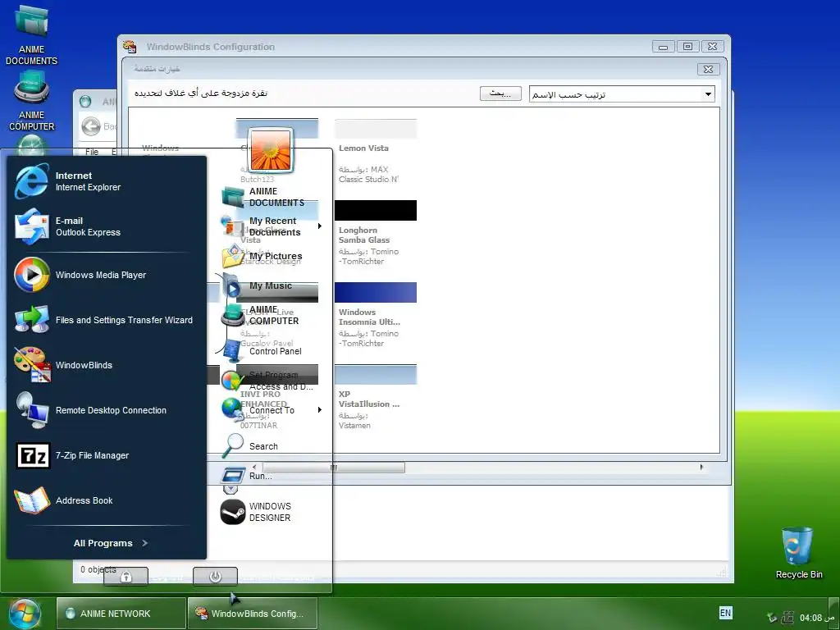Screen dimensions: 840x630
Task: Click the skin list left scroll arrow
Action: click(254, 467)
